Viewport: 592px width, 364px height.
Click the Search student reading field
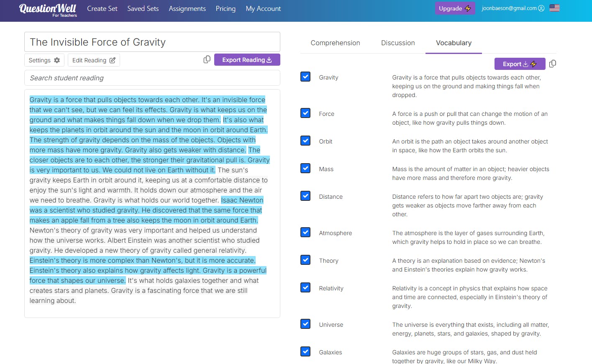click(x=152, y=78)
